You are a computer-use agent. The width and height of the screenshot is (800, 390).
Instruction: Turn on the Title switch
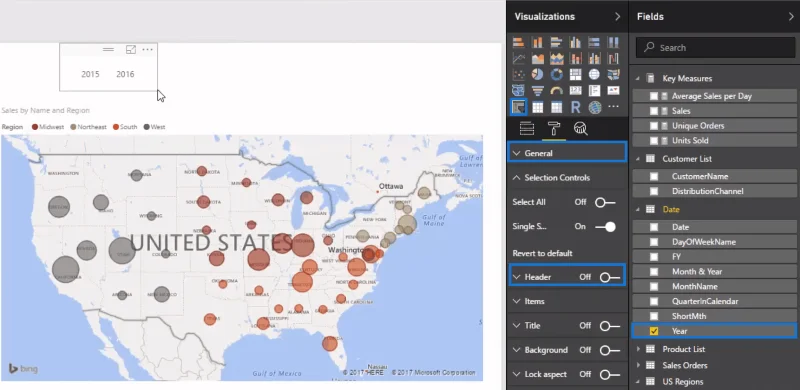[610, 326]
